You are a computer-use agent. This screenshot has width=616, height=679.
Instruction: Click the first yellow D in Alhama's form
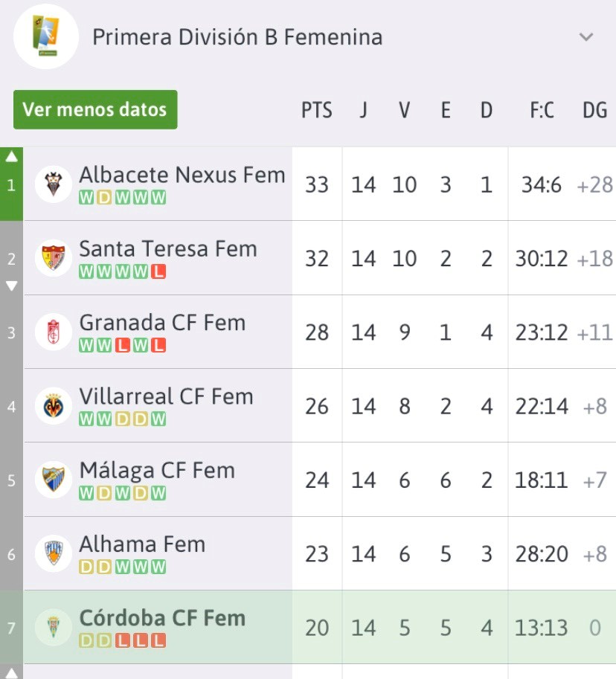pos(86,567)
